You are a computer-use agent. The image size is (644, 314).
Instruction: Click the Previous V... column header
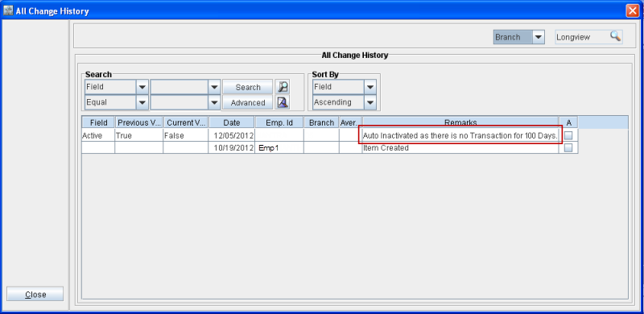click(x=138, y=122)
